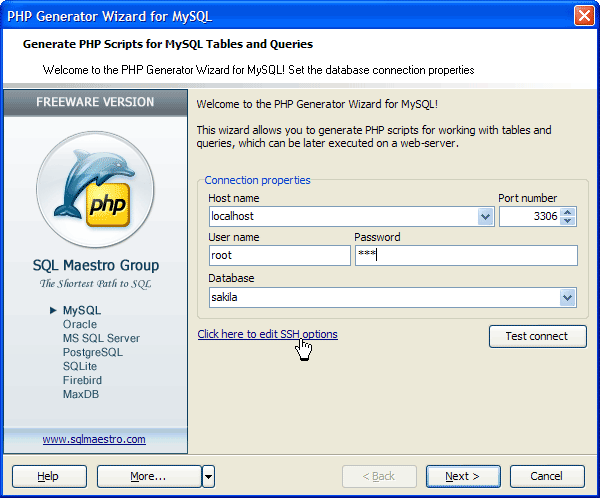The height and width of the screenshot is (498, 600).
Task: Open the More button dropdown arrow
Action: [x=209, y=477]
